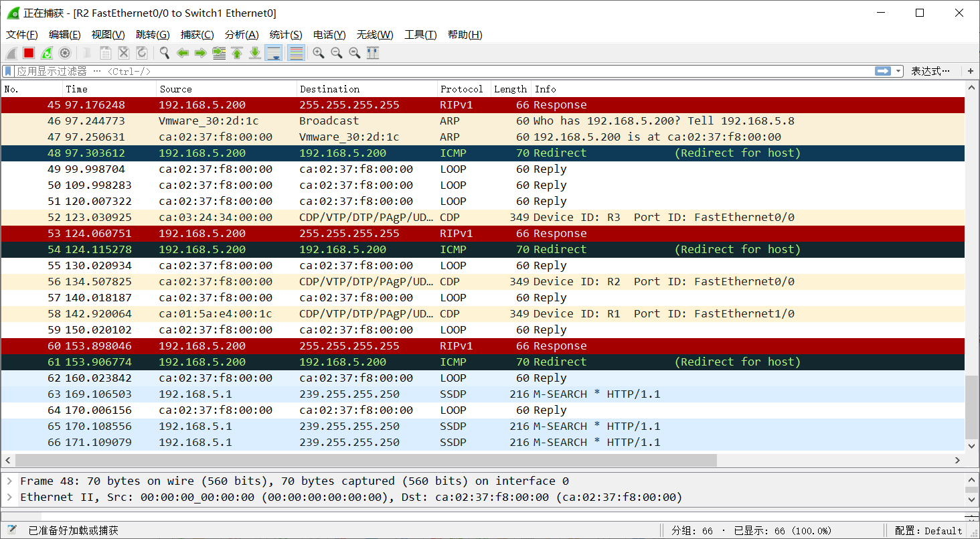The image size is (980, 539).
Task: Click the 配置: Default profile status
Action: tap(928, 531)
